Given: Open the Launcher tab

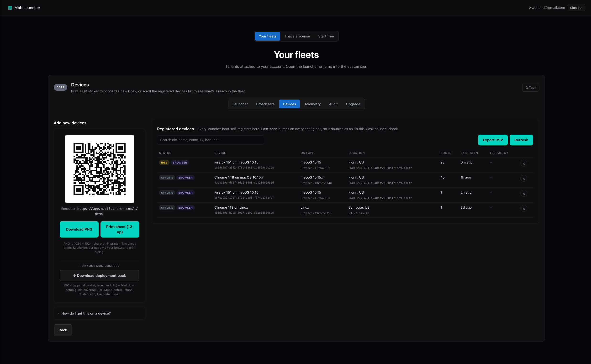Looking at the screenshot, I should [x=240, y=104].
